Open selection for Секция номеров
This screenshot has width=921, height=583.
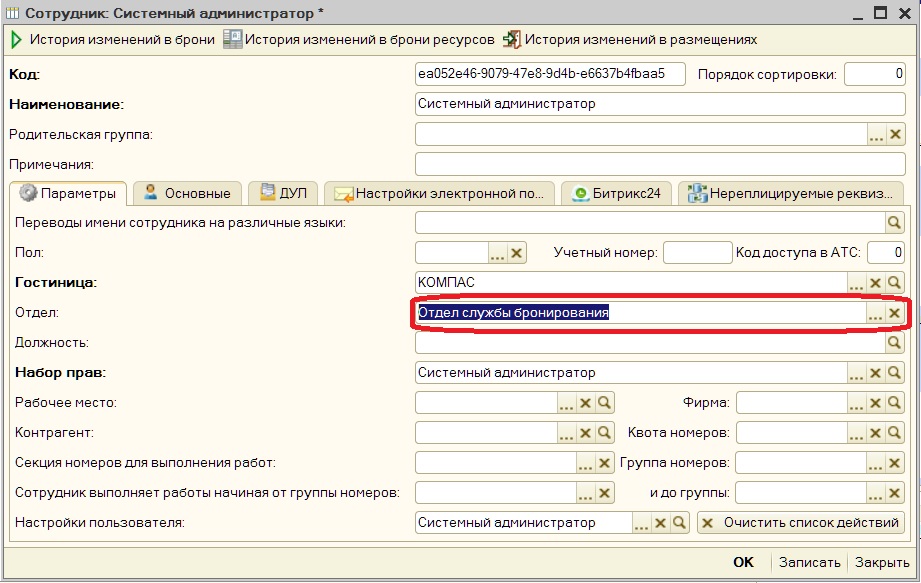[585, 463]
